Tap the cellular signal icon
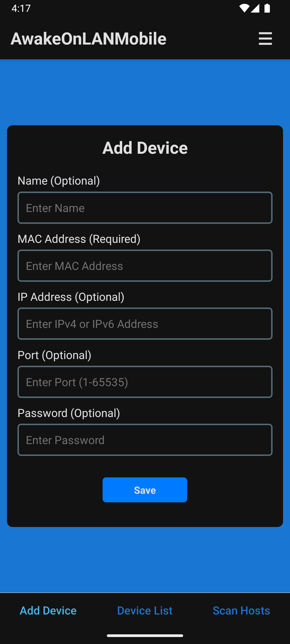The width and height of the screenshot is (290, 644). pos(255,9)
